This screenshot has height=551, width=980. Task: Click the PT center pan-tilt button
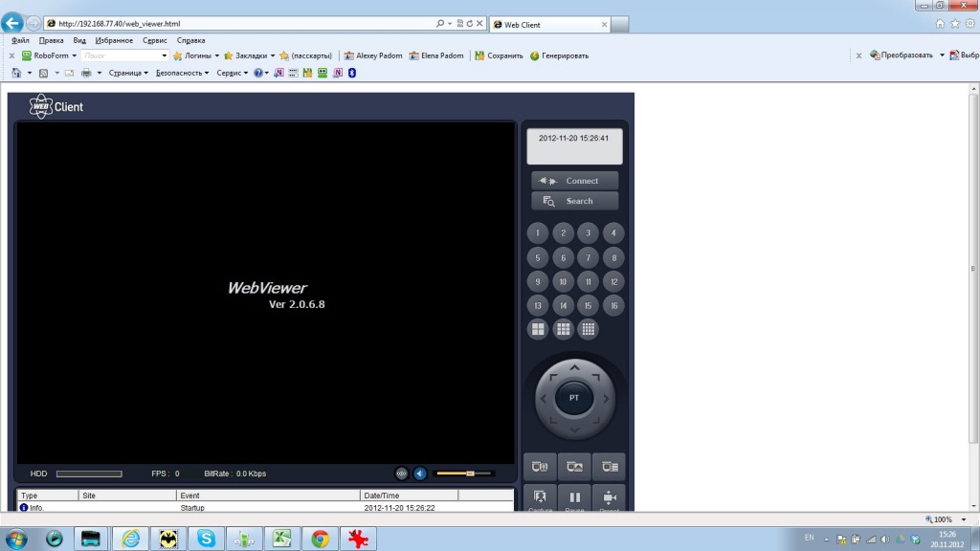[x=574, y=398]
